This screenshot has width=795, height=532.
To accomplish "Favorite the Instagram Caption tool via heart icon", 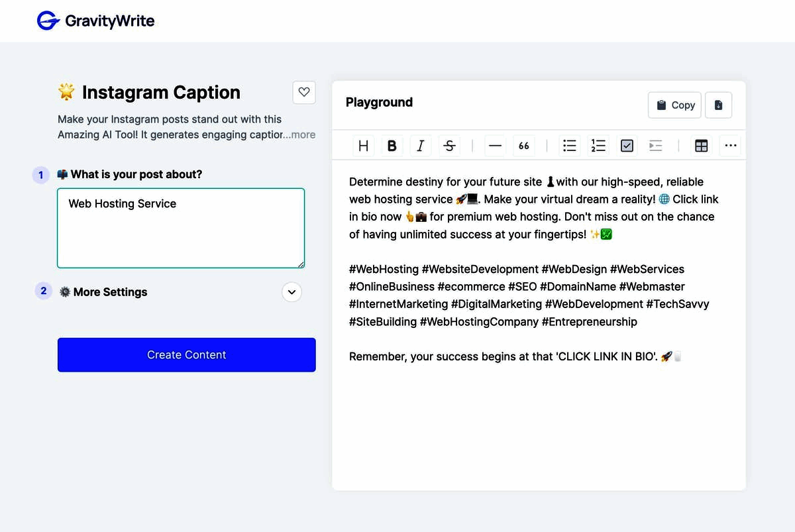I will tap(304, 92).
